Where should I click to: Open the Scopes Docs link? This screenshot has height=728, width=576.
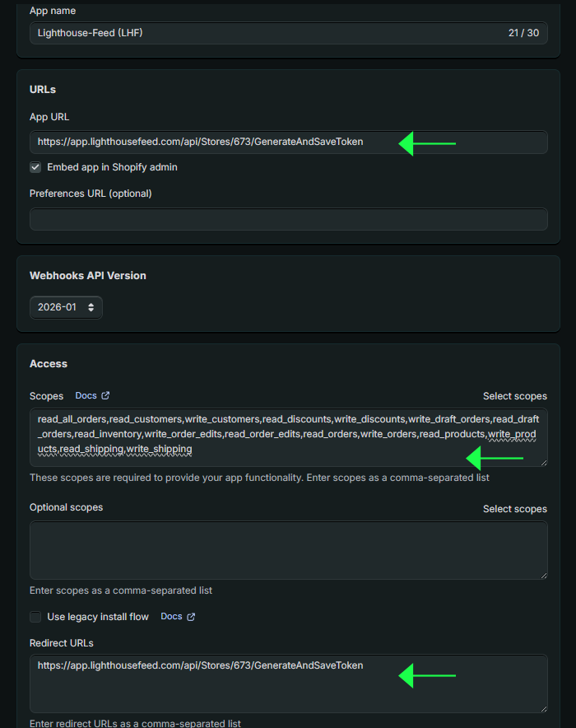(86, 395)
